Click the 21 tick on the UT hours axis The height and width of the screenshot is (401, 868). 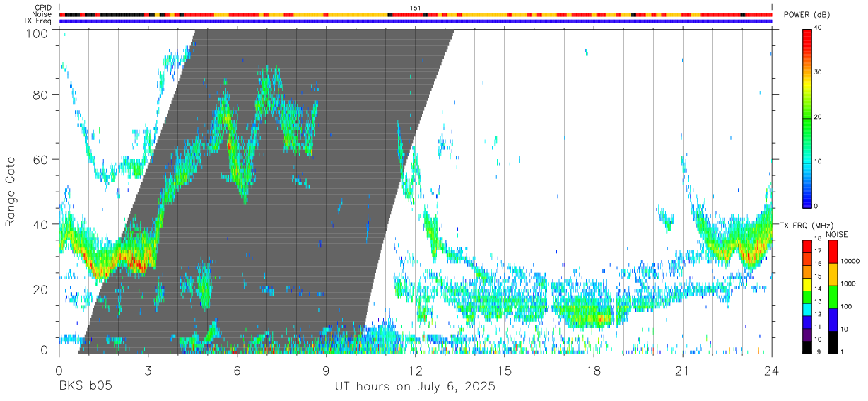coord(683,370)
